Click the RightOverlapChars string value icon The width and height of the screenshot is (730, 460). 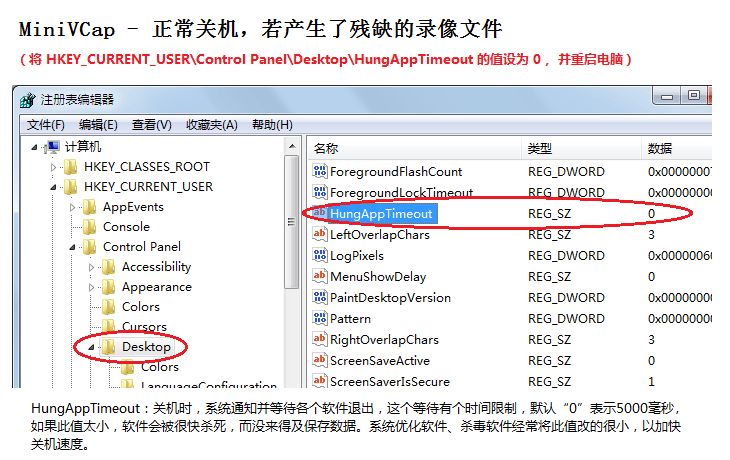(320, 339)
